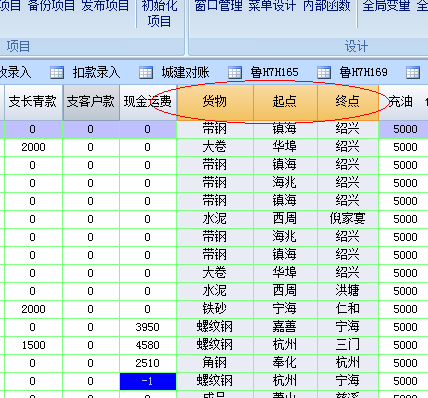The width and height of the screenshot is (428, 398).
Task: Select the 起点 column header
Action: coord(285,102)
